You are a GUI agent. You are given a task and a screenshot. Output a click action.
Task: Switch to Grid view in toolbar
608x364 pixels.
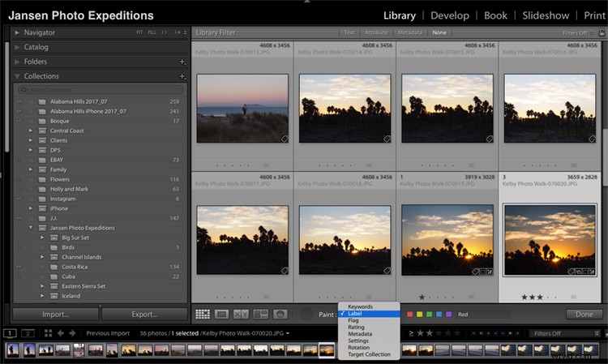(x=203, y=314)
